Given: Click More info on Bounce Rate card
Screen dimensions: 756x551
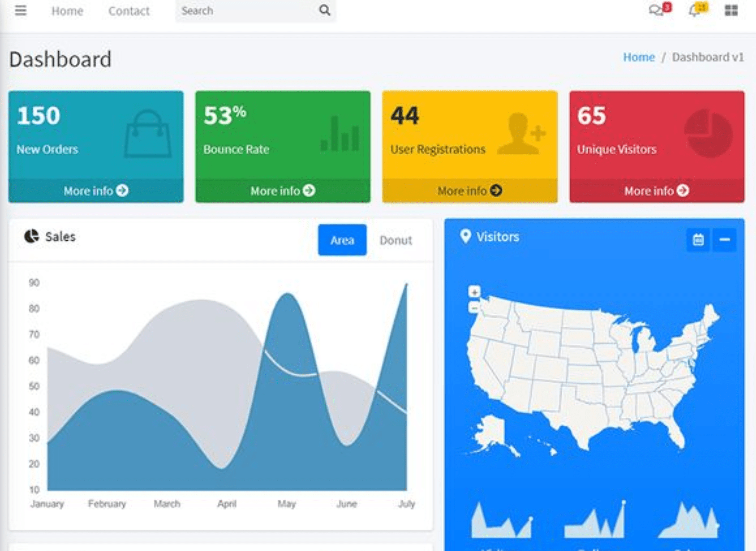Looking at the screenshot, I should tap(283, 191).
